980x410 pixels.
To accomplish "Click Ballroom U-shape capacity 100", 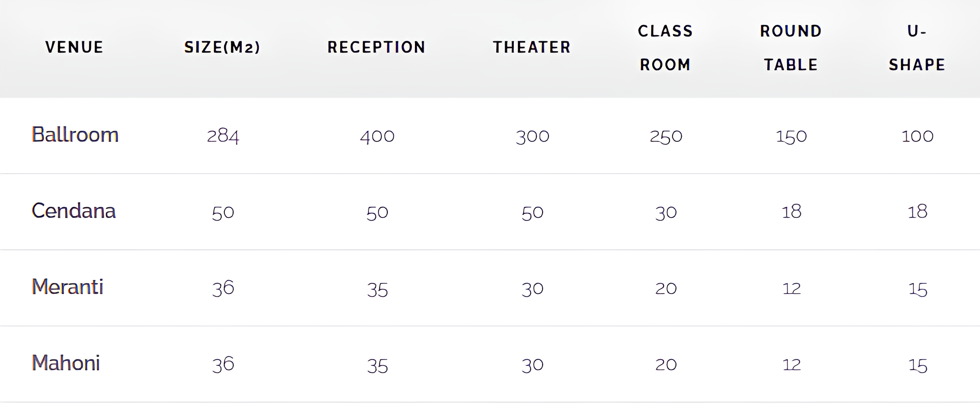I will [x=917, y=136].
